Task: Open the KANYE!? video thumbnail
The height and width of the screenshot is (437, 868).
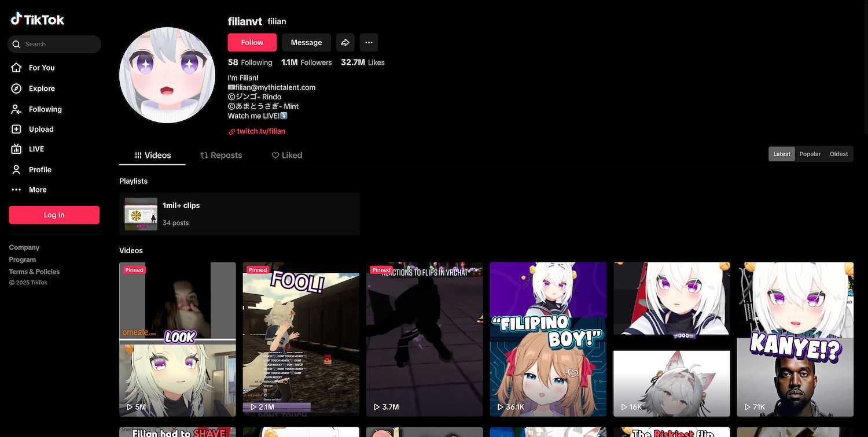Action: (795, 339)
